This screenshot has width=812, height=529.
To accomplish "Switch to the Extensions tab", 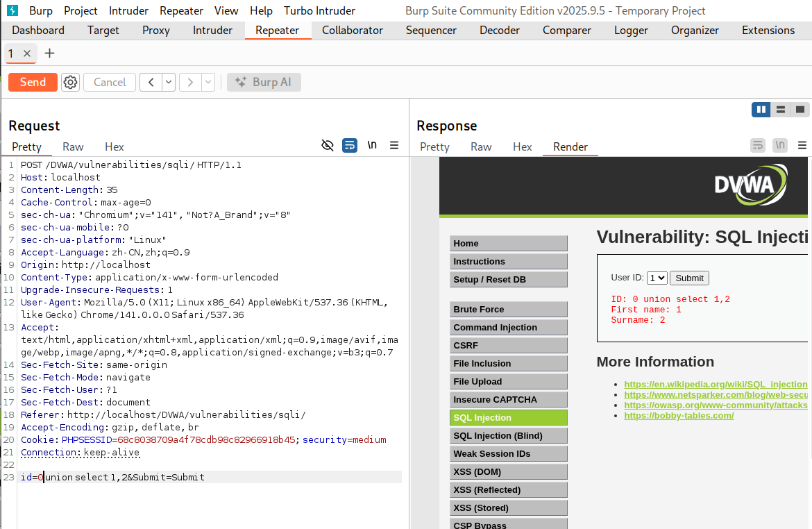I will pos(768,31).
